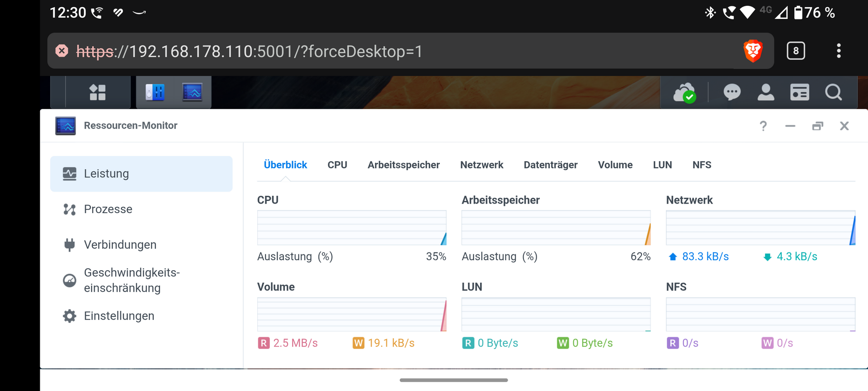Open the Netzwerk tab

point(481,165)
